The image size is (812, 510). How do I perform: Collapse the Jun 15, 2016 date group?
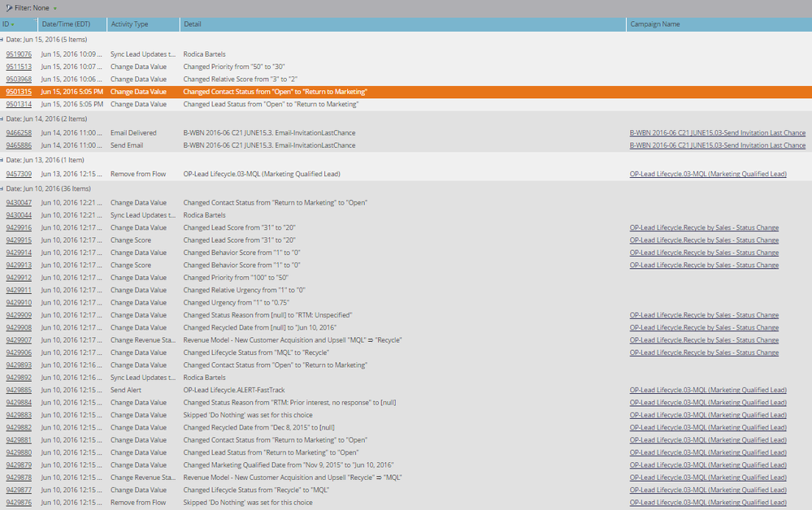pos(2,39)
